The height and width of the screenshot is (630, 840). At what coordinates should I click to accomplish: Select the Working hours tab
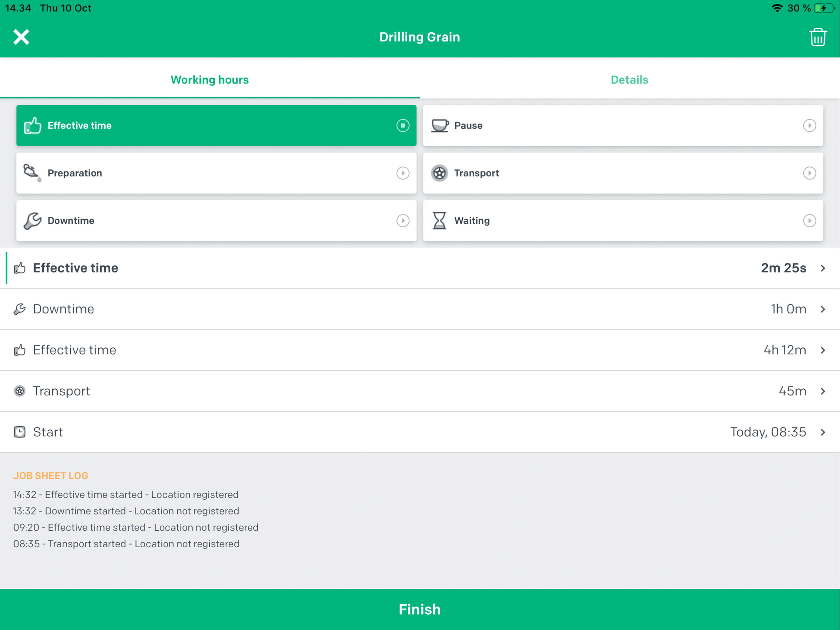click(x=210, y=80)
